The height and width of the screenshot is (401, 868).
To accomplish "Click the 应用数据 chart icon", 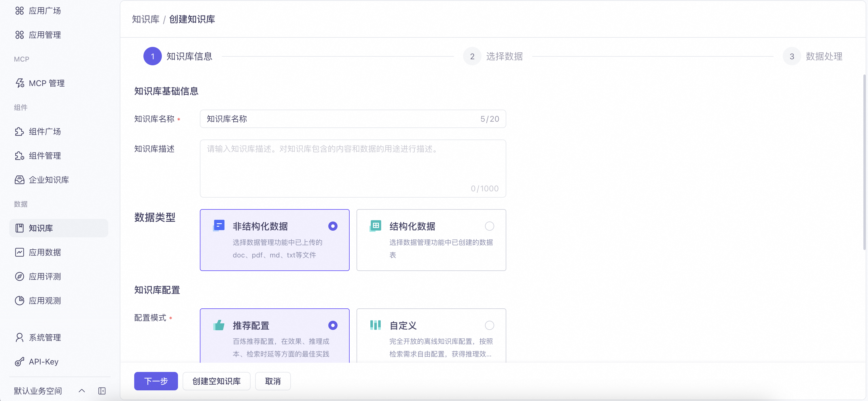I will [20, 252].
